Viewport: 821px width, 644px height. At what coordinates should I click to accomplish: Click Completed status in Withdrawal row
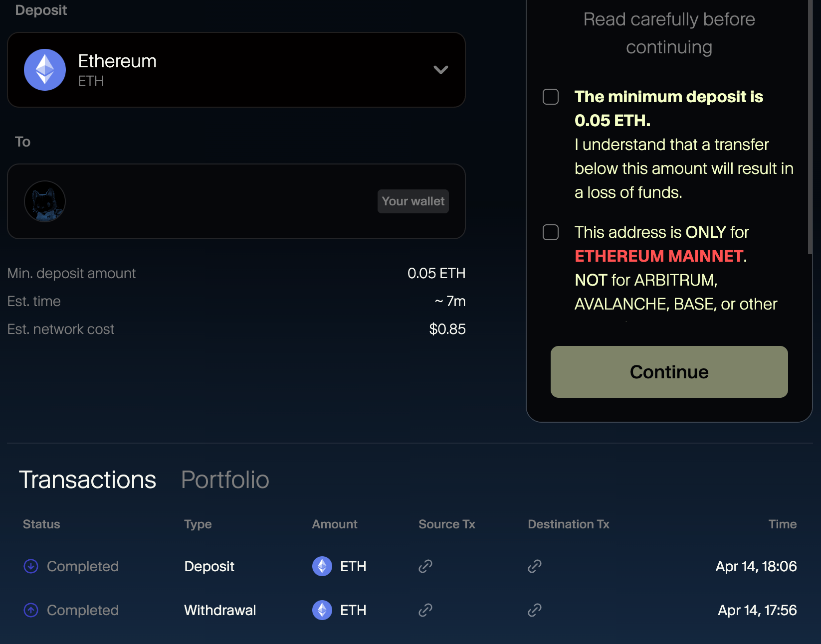[83, 610]
